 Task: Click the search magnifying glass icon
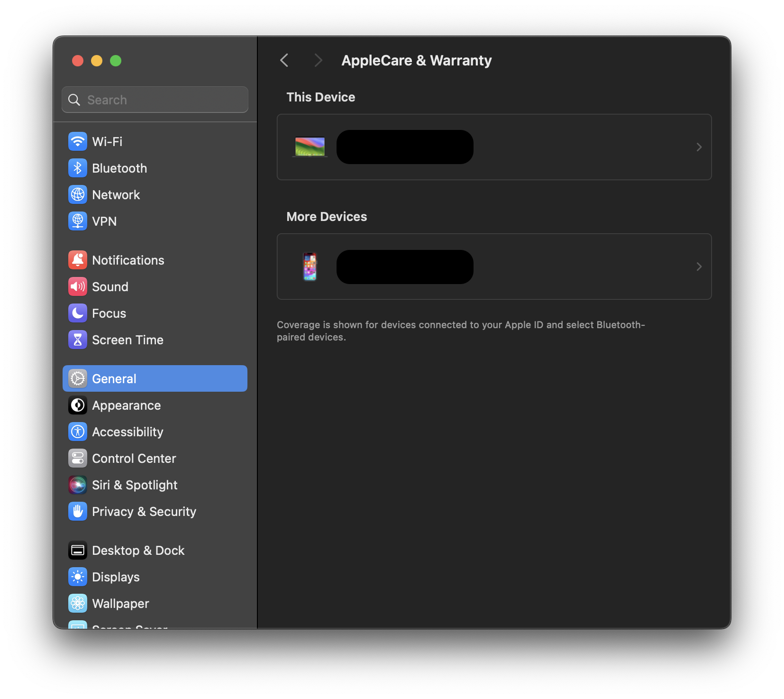click(x=74, y=100)
